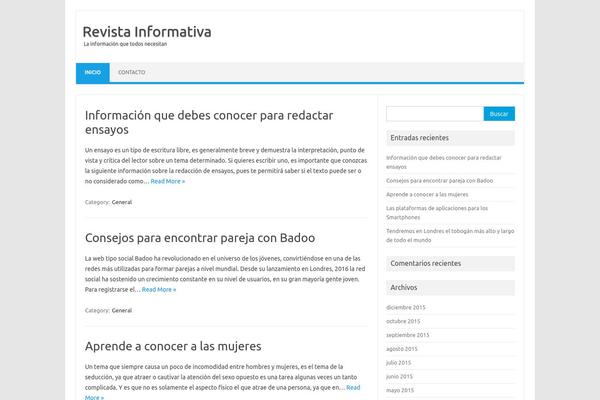
Task: Open article title Consejos para encontrar pareja con Badoo
Action: pos(200,238)
